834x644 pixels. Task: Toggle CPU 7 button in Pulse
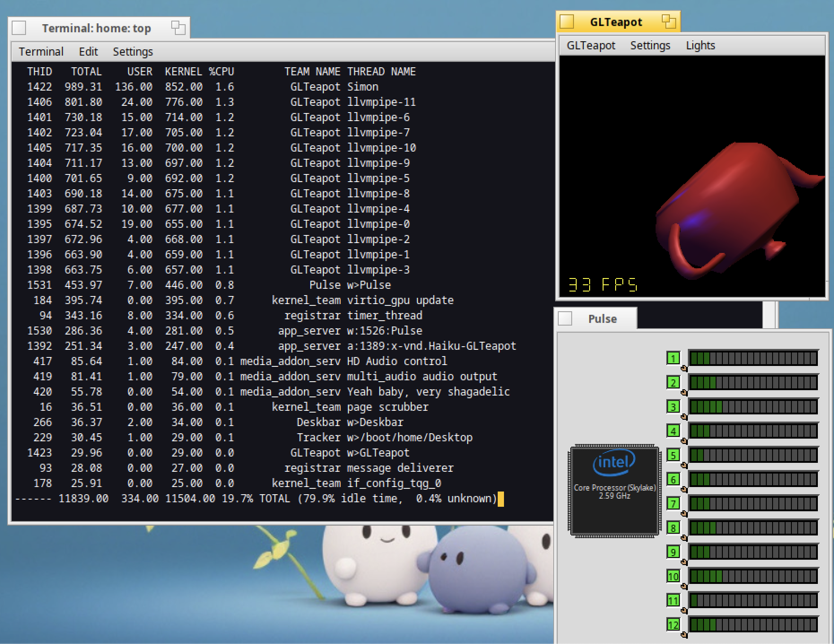pyautogui.click(x=673, y=504)
